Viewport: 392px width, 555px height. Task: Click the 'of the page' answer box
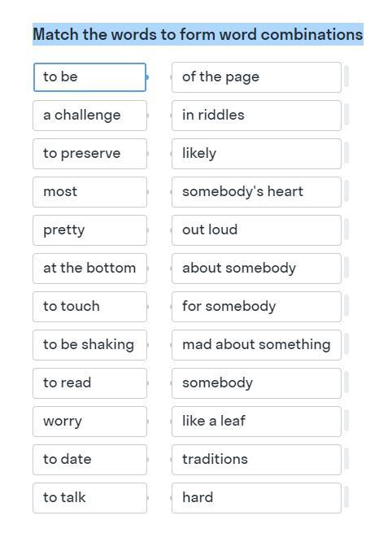point(256,77)
